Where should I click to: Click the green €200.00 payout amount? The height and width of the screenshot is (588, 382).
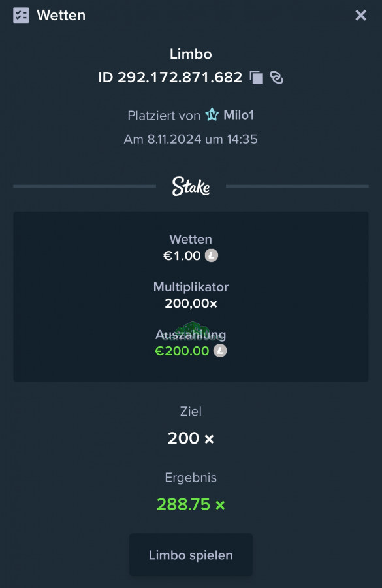coord(182,351)
